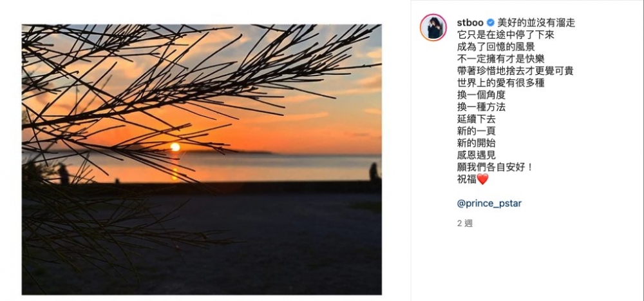This screenshot has width=644, height=301.
Task: Click the text 不一定擁有才是快樂
Action: click(x=500, y=59)
